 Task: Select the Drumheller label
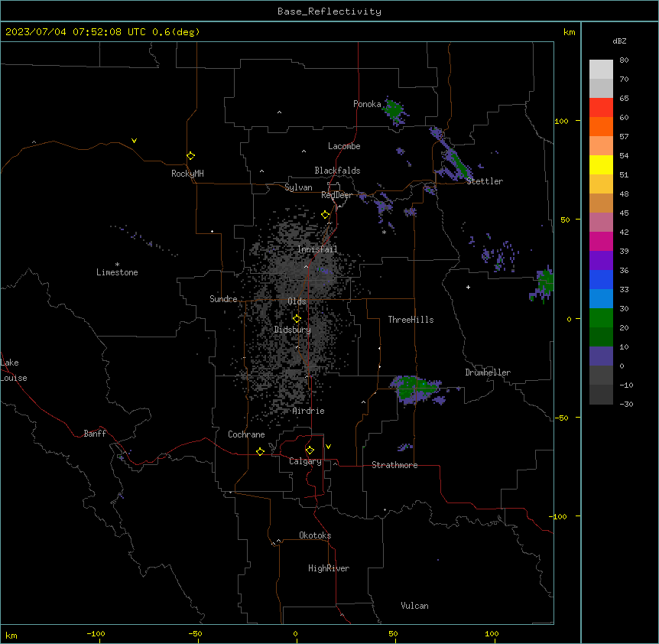coord(488,372)
